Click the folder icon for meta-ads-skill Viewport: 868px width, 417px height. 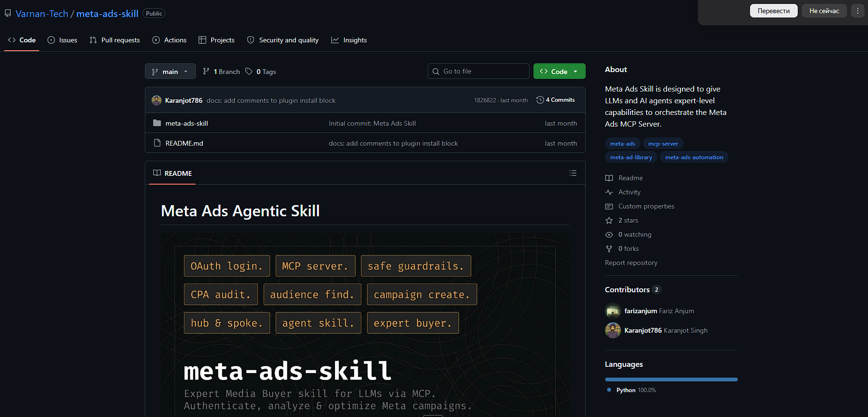point(157,123)
